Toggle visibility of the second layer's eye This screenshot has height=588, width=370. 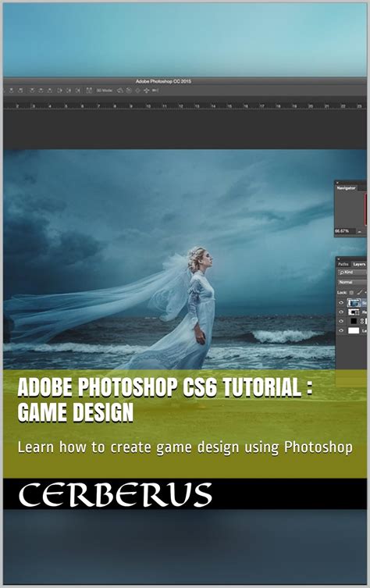pyautogui.click(x=341, y=312)
